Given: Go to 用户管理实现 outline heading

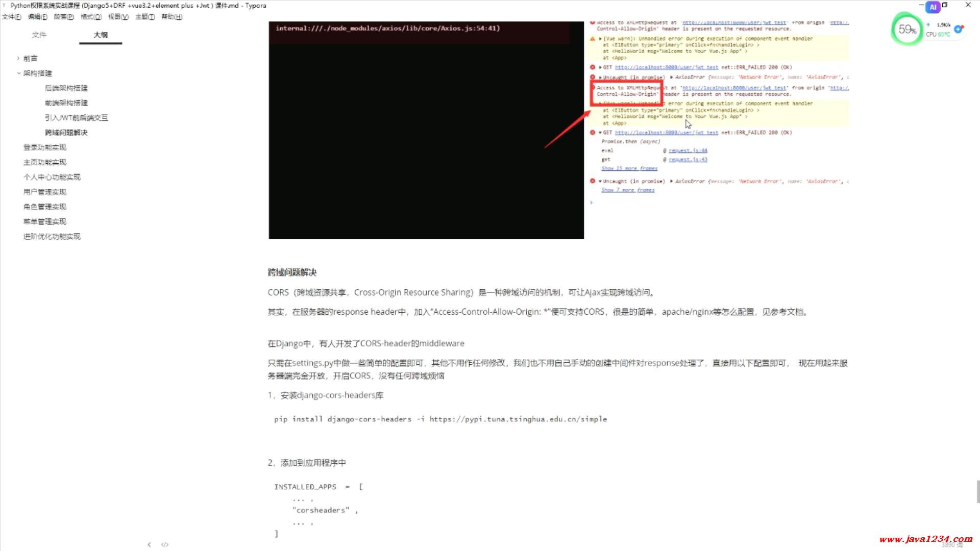Looking at the screenshot, I should pyautogui.click(x=44, y=191).
